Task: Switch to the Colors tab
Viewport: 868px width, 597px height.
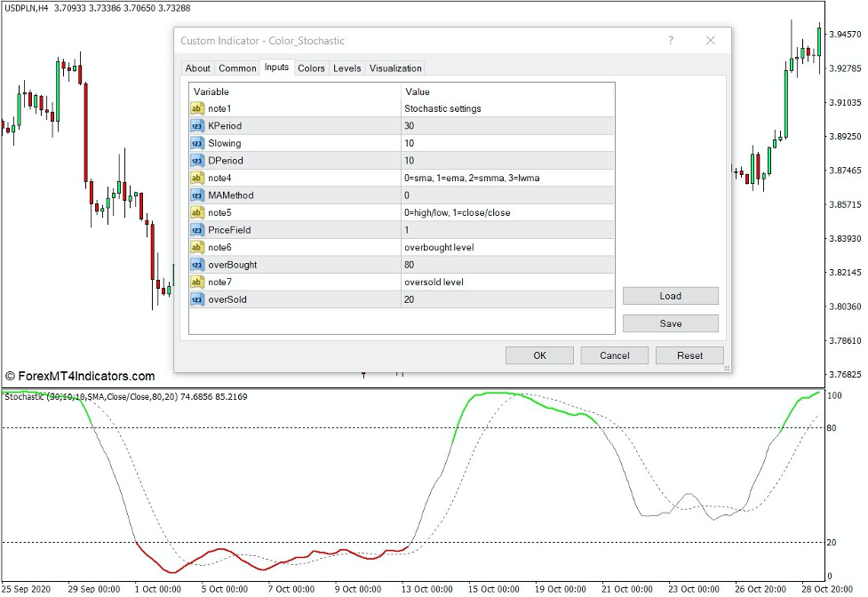Action: [311, 68]
